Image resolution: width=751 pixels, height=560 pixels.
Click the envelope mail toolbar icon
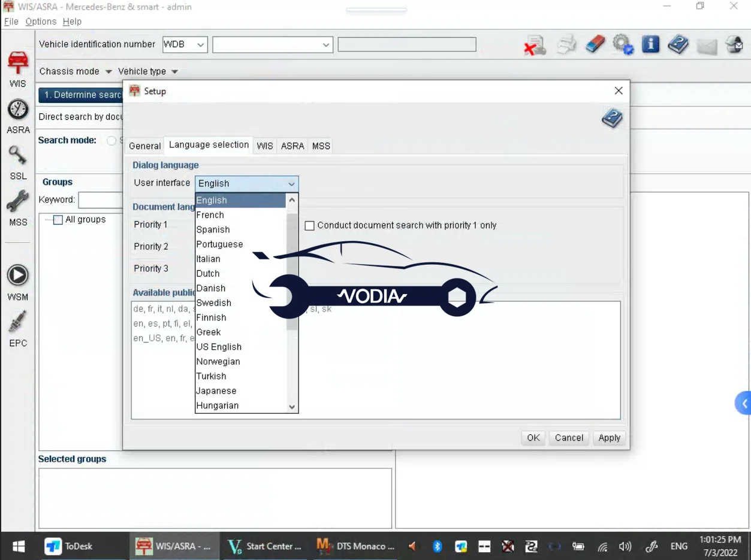coord(707,46)
